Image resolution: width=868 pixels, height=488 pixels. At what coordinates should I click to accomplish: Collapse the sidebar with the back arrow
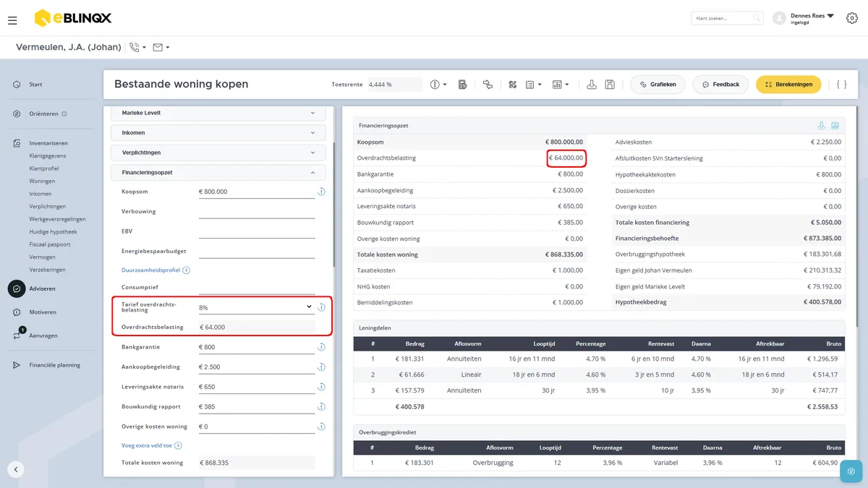[x=16, y=469]
